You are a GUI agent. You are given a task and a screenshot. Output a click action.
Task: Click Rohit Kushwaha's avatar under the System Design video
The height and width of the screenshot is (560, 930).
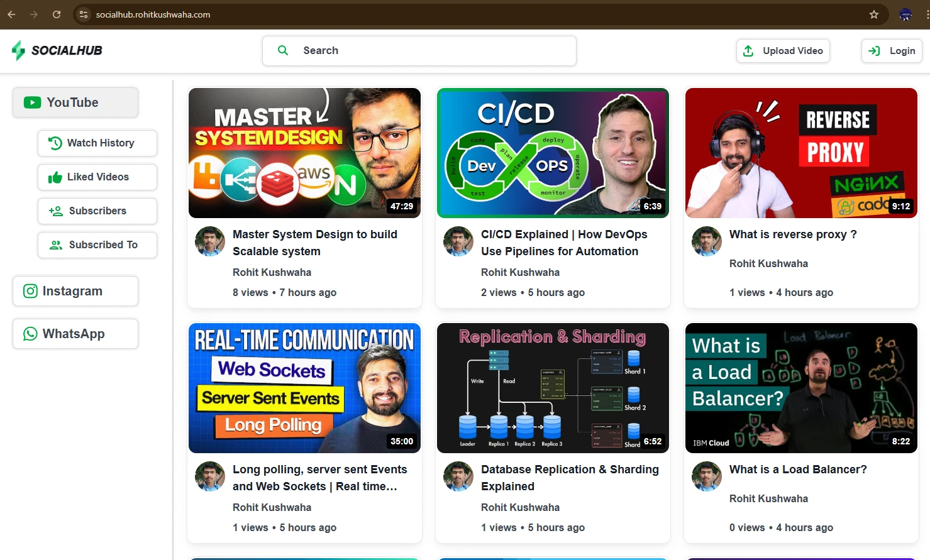click(210, 241)
